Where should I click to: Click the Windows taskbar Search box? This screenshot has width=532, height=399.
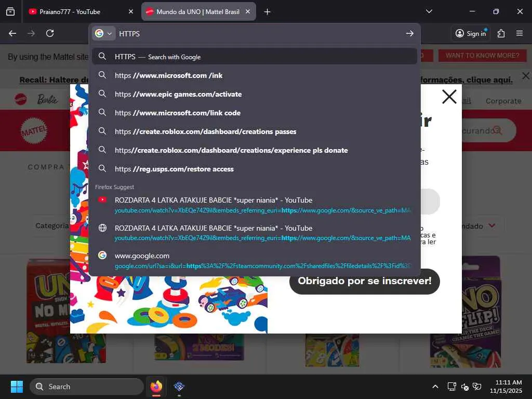pos(87,387)
